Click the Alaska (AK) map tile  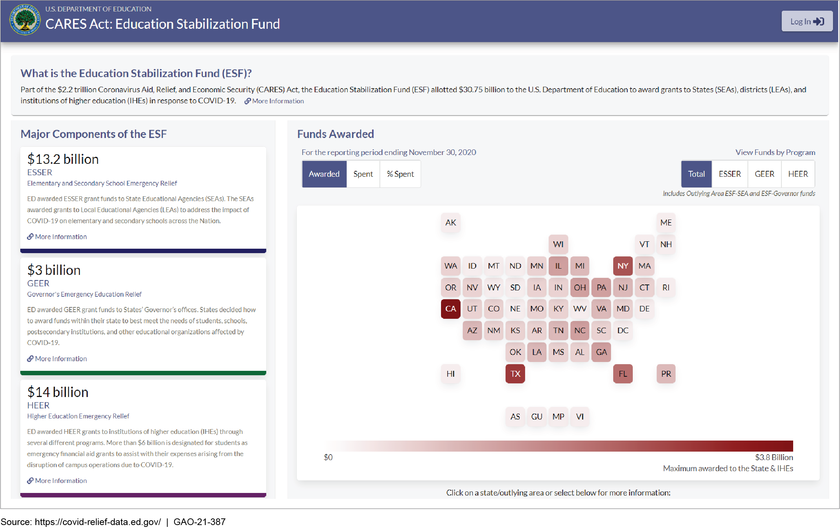(451, 222)
